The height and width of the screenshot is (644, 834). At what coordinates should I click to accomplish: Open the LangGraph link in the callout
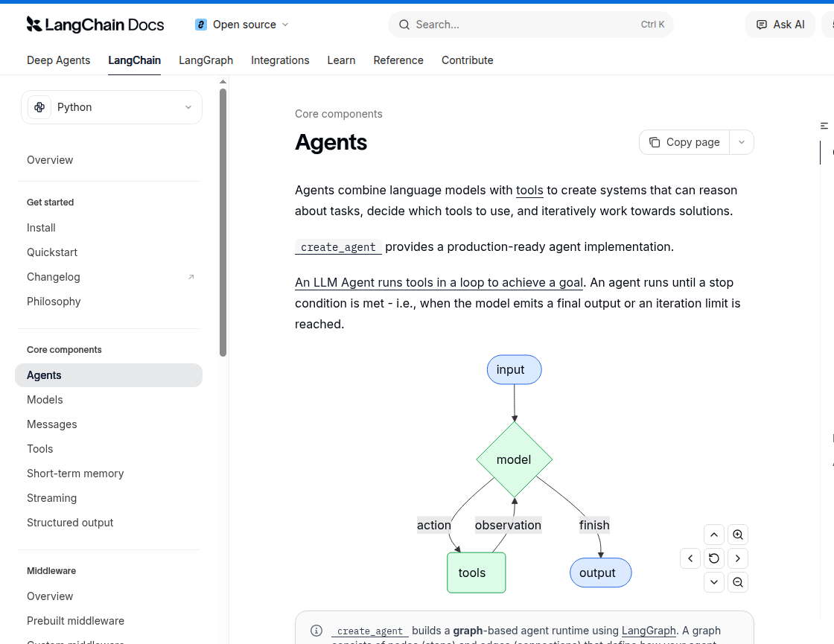coord(649,631)
